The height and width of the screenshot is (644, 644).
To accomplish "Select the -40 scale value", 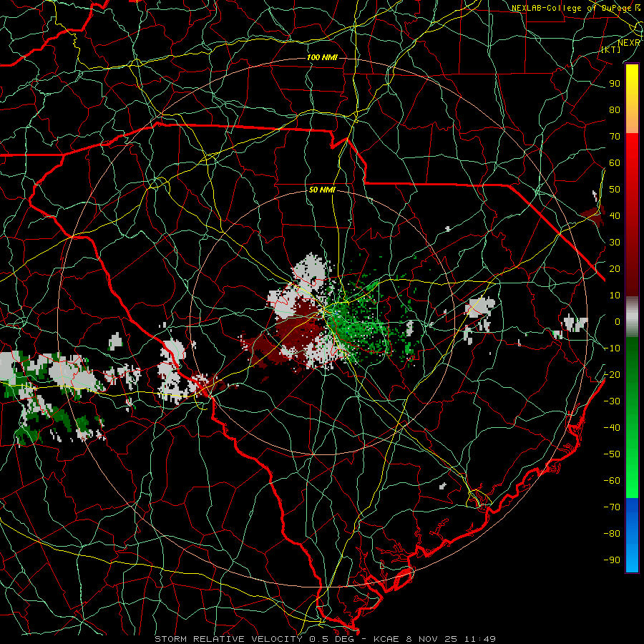I will click(x=612, y=428).
